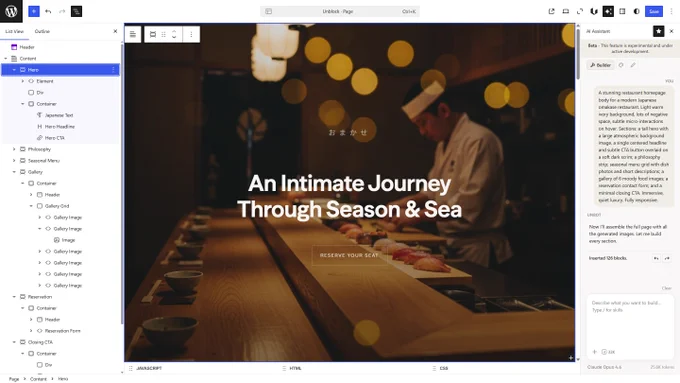Redo the undone change

tap(62, 11)
